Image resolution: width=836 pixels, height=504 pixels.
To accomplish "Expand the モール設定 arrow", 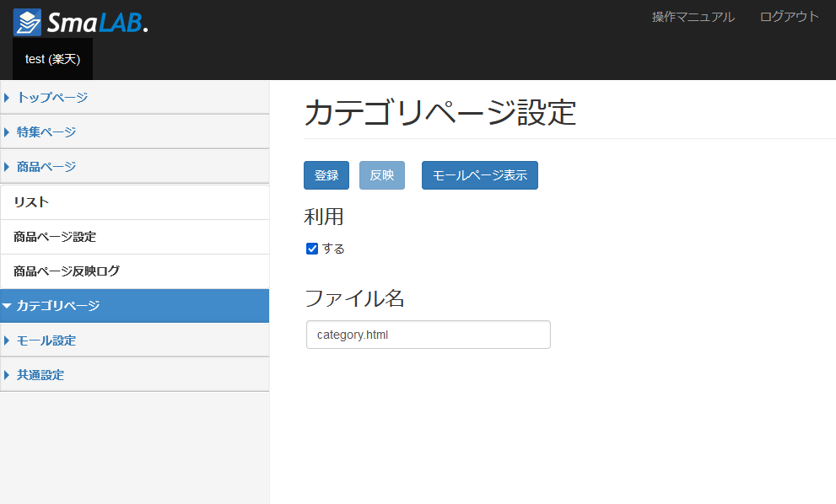I will click(7, 340).
